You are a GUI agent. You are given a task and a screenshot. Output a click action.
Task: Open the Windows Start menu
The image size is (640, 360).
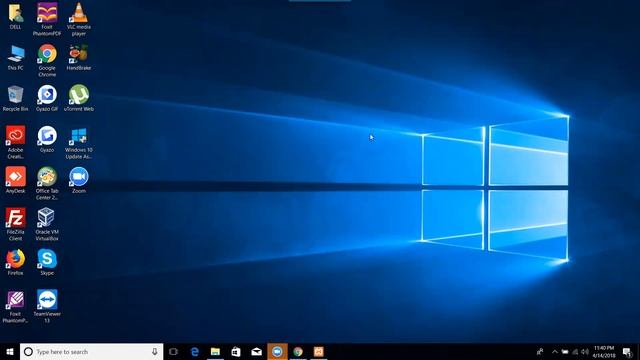point(10,352)
